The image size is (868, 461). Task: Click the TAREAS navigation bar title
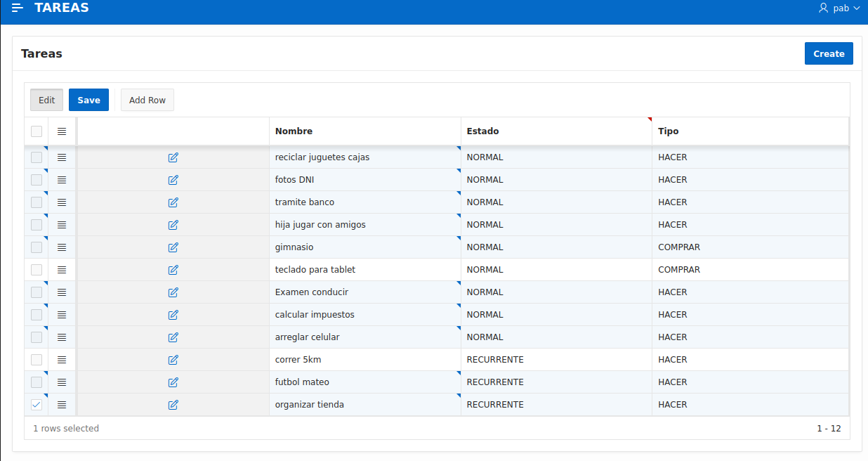point(61,8)
